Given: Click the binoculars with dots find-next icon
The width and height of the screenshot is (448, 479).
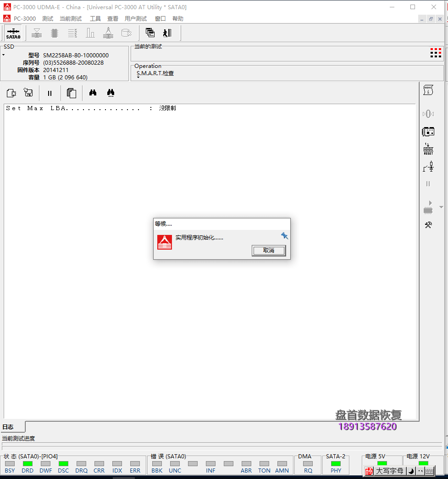Looking at the screenshot, I should (111, 93).
